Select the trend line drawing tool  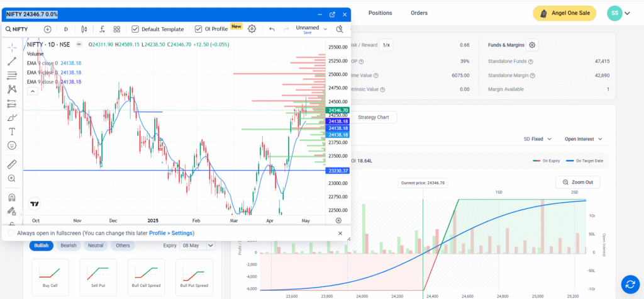12,61
